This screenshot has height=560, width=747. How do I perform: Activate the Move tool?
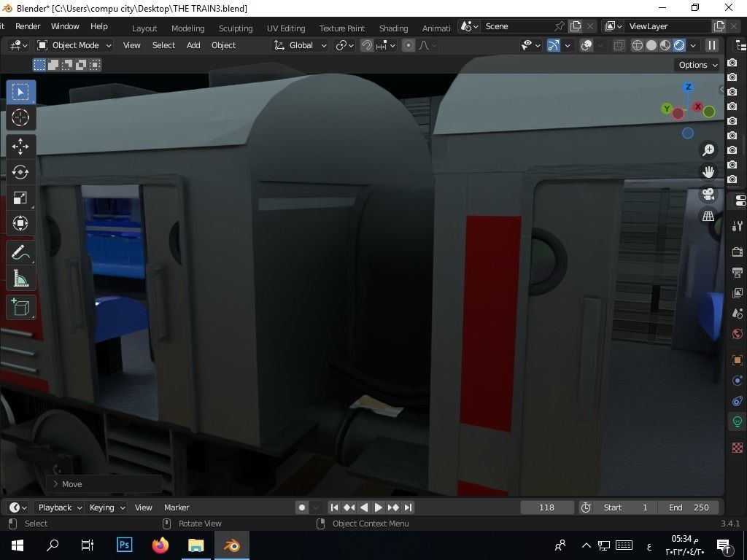pyautogui.click(x=20, y=147)
